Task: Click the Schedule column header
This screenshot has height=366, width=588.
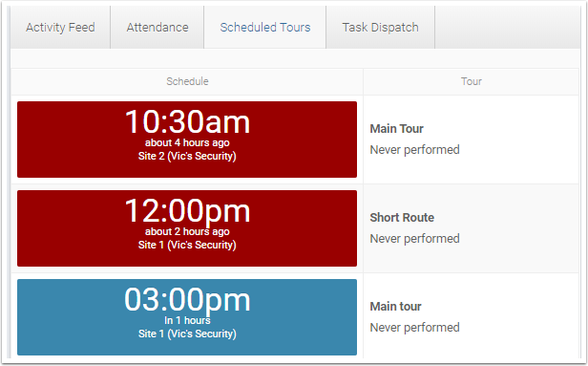Action: click(x=187, y=81)
